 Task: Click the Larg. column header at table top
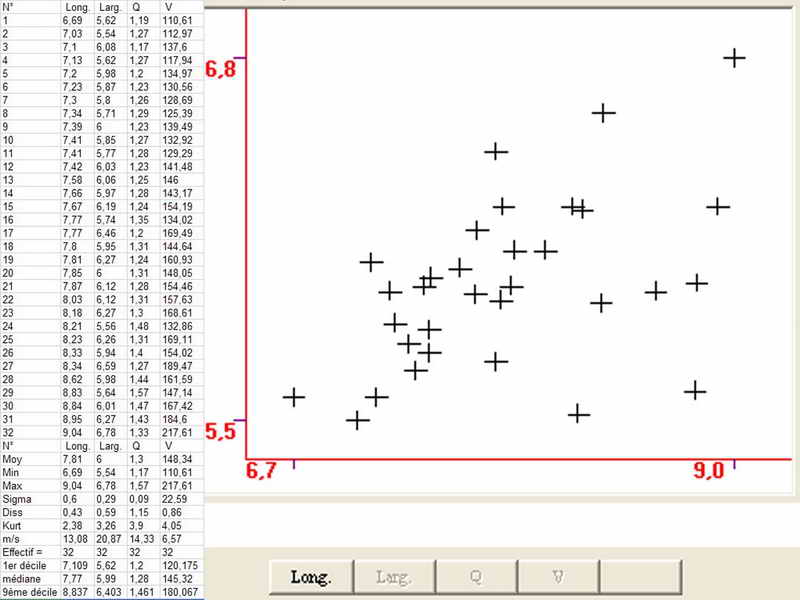(x=105, y=7)
